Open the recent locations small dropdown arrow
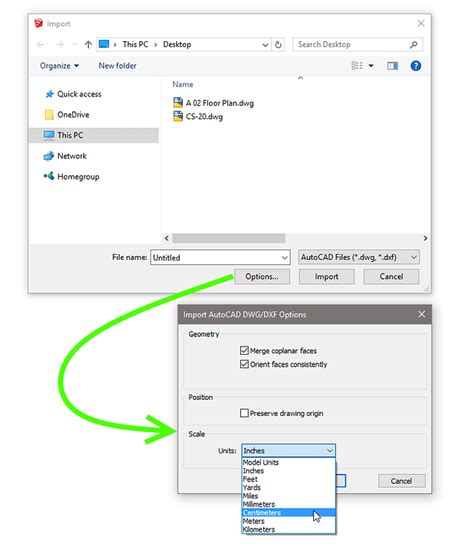Image resolution: width=474 pixels, height=552 pixels. tap(74, 44)
